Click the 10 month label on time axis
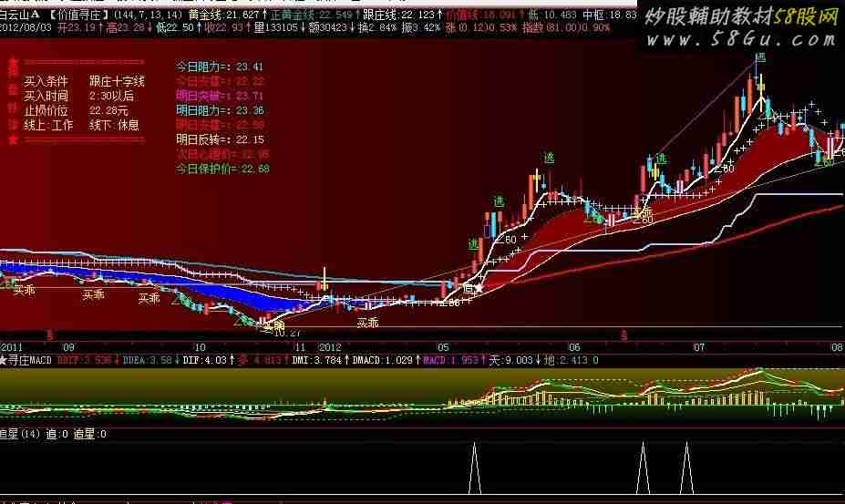This screenshot has width=845, height=504. click(200, 347)
